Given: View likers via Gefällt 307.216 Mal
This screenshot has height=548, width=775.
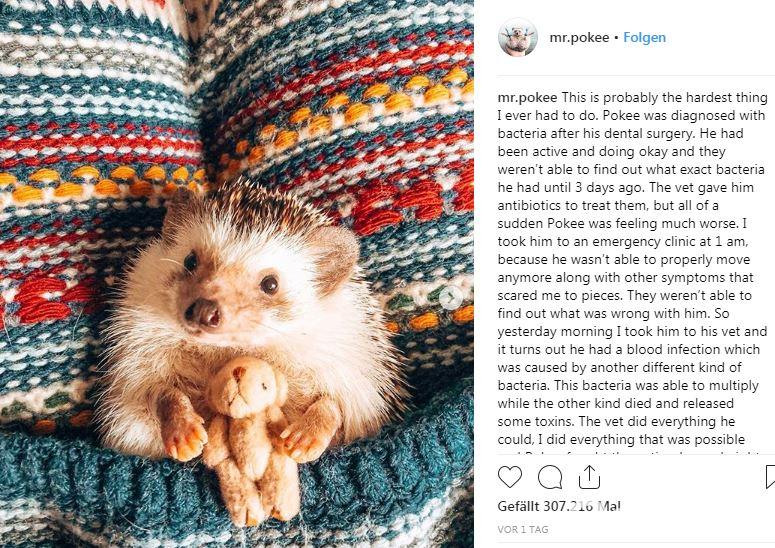Looking at the screenshot, I should pyautogui.click(x=559, y=507).
